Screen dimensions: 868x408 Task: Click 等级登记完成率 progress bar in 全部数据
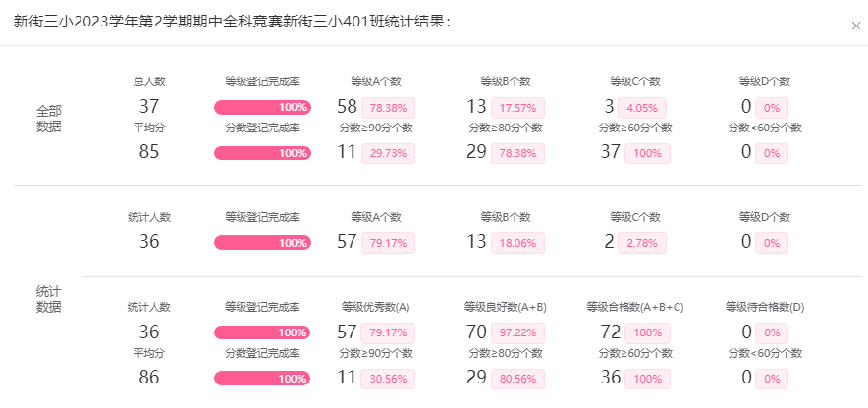pyautogui.click(x=262, y=108)
